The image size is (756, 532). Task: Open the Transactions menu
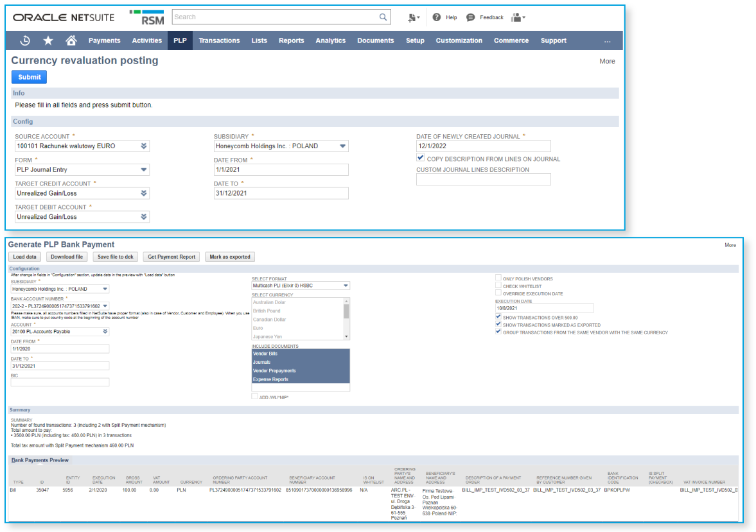coord(219,40)
